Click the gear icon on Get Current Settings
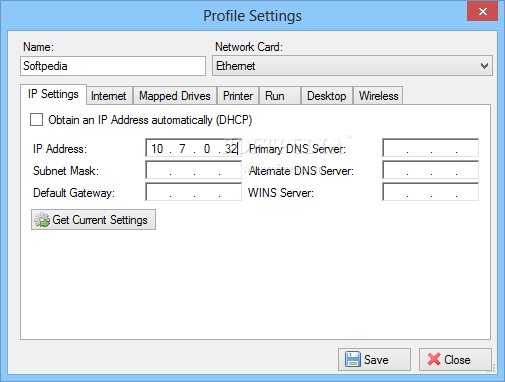Screen dimensions: 505x382 tap(42, 220)
